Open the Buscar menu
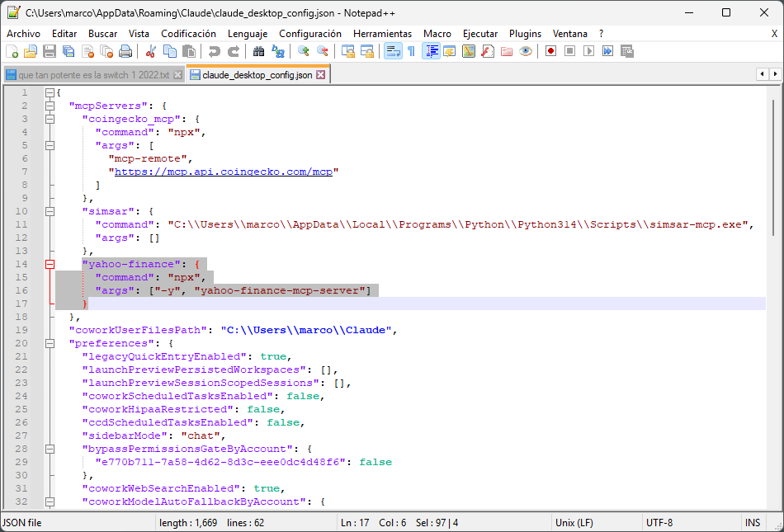This screenshot has height=532, width=784. (x=102, y=34)
